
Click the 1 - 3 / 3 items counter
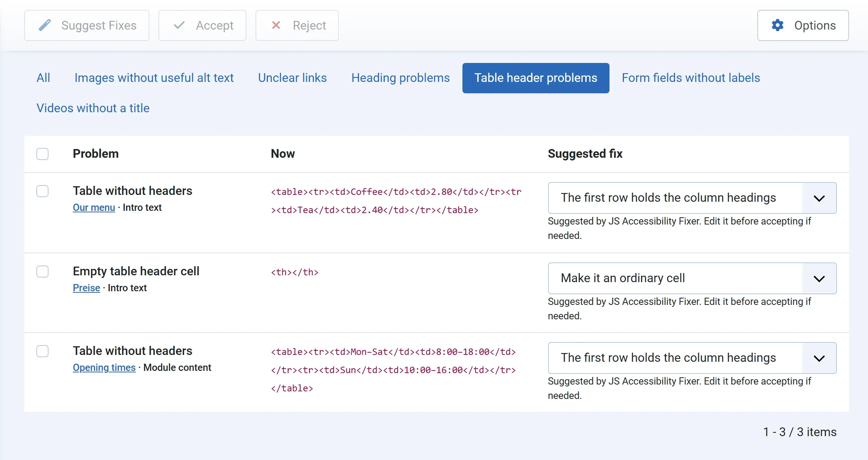click(x=800, y=432)
